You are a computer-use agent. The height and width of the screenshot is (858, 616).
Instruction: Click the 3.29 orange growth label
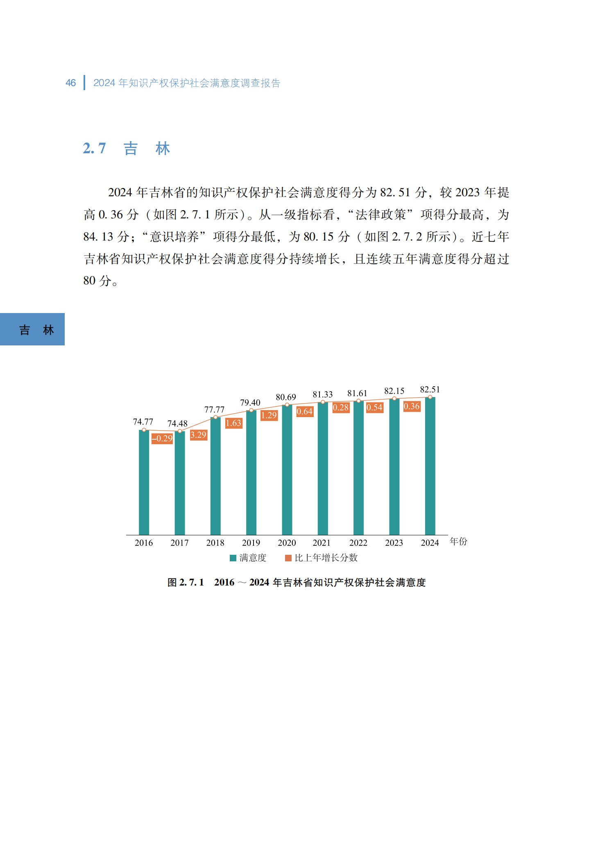(x=198, y=435)
